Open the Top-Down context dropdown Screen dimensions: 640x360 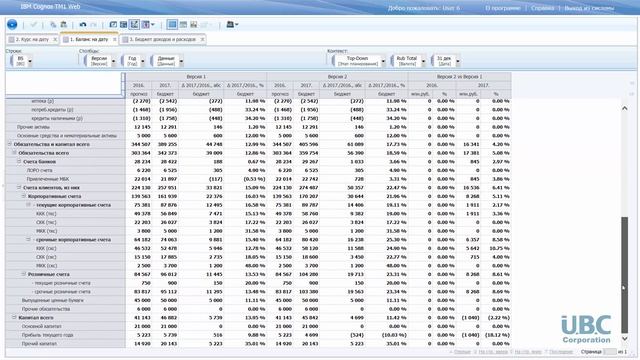[383, 61]
